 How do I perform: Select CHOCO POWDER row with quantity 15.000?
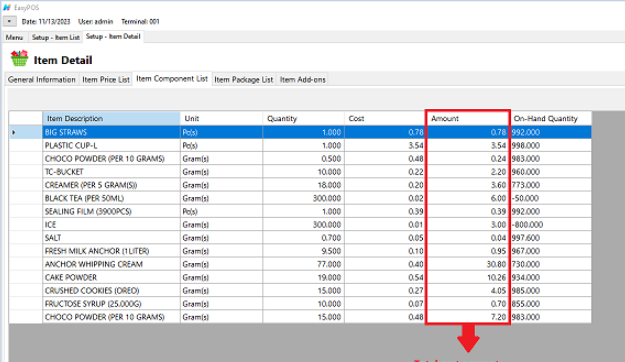(300, 317)
